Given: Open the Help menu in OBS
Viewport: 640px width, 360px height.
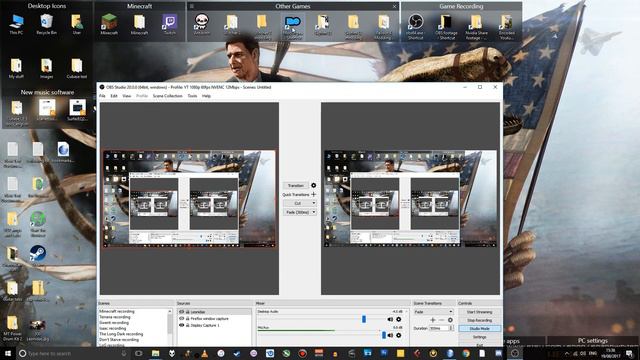Looking at the screenshot, I should (207, 96).
